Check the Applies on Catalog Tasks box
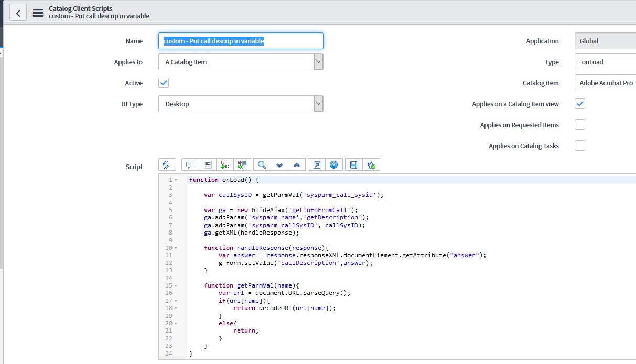This screenshot has width=636, height=364. (x=580, y=146)
